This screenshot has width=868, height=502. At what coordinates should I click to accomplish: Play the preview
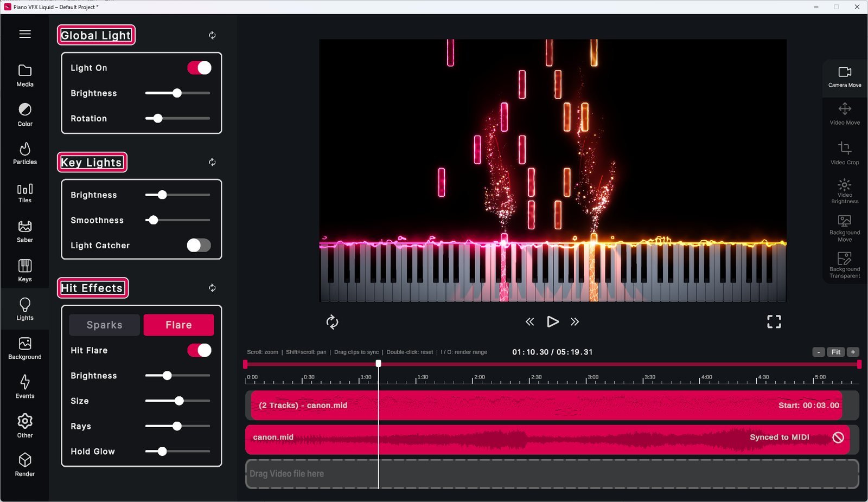pos(552,322)
